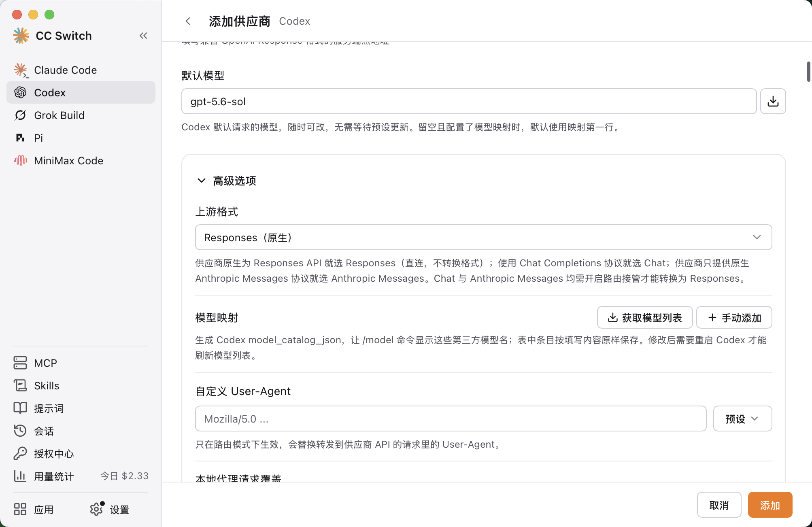Click the orange 添加 button

click(x=770, y=505)
